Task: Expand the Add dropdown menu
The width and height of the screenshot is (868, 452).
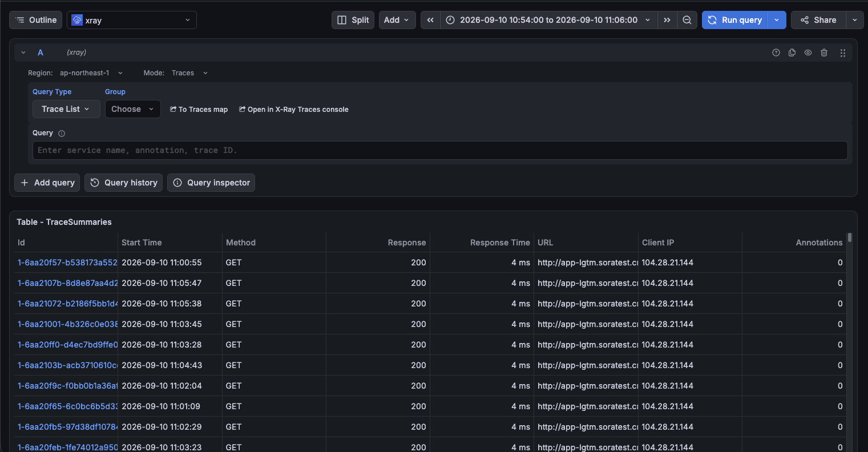Action: [397, 20]
